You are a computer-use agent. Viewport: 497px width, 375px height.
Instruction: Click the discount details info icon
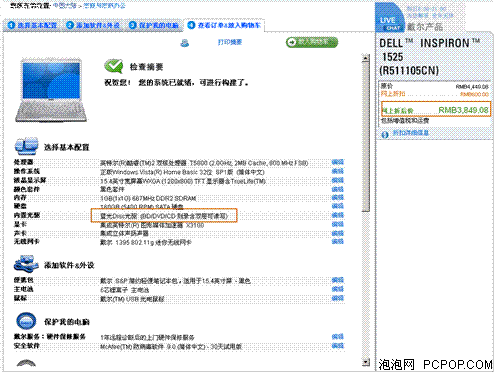(x=385, y=134)
